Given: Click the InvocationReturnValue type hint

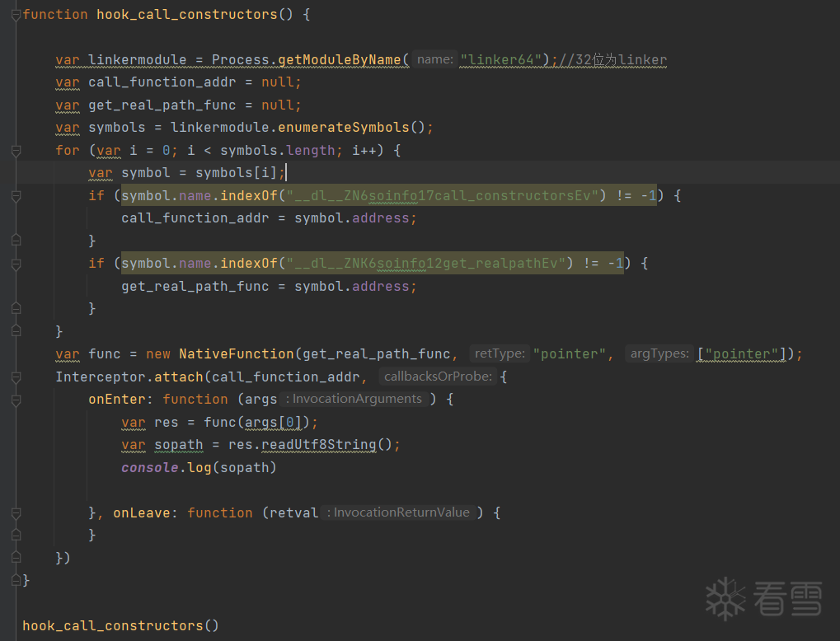Looking at the screenshot, I should [x=399, y=512].
